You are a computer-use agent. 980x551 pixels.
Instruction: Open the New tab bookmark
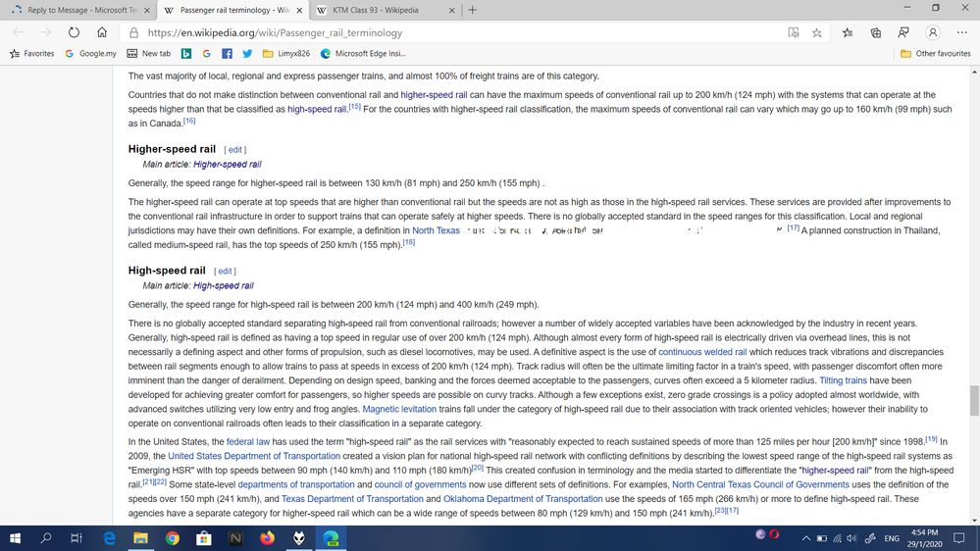[149, 54]
